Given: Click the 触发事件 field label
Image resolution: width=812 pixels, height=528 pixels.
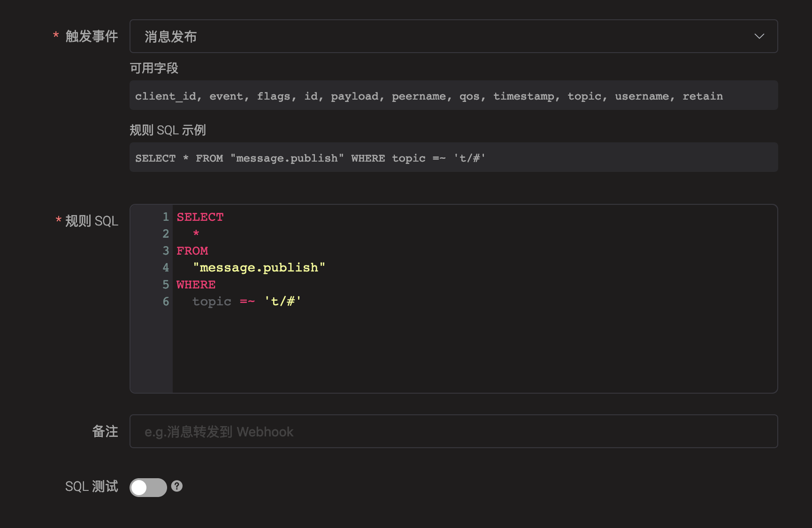Looking at the screenshot, I should [x=92, y=36].
